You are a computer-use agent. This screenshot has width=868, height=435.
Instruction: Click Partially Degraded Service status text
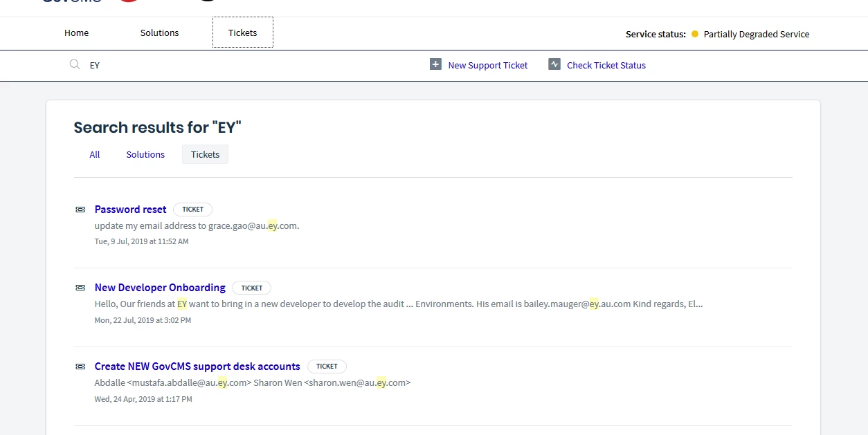[757, 34]
